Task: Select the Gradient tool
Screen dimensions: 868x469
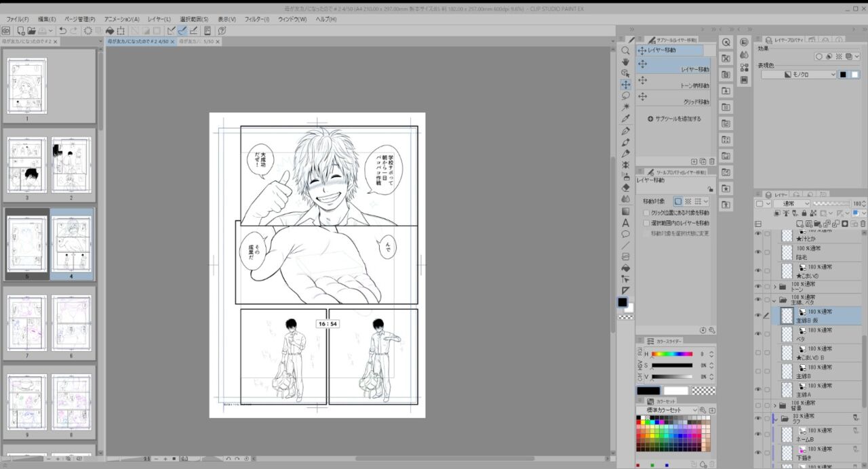Action: (x=625, y=211)
